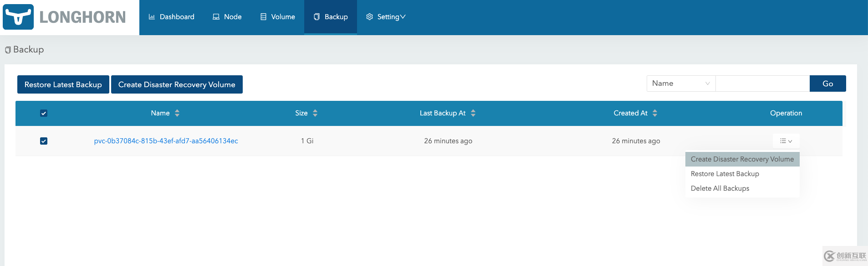The height and width of the screenshot is (266, 868).
Task: Collapse the row operation dropdown button
Action: click(x=786, y=141)
